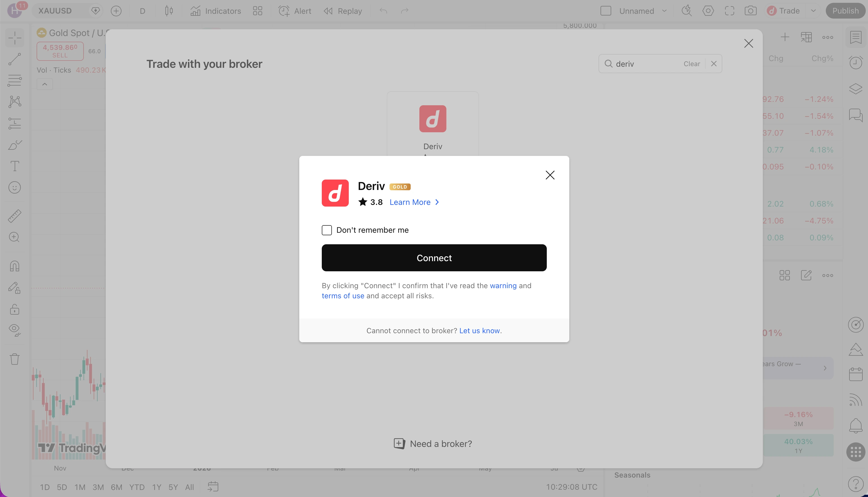This screenshot has height=497, width=868.
Task: Click the 10:29:08 UTC timezone clock
Action: 572,487
